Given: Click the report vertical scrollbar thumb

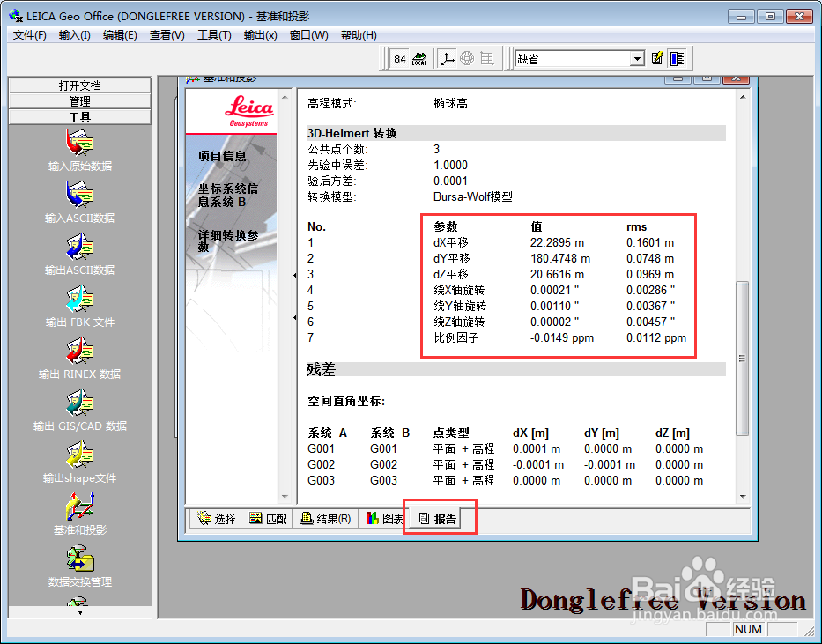Looking at the screenshot, I should point(743,359).
